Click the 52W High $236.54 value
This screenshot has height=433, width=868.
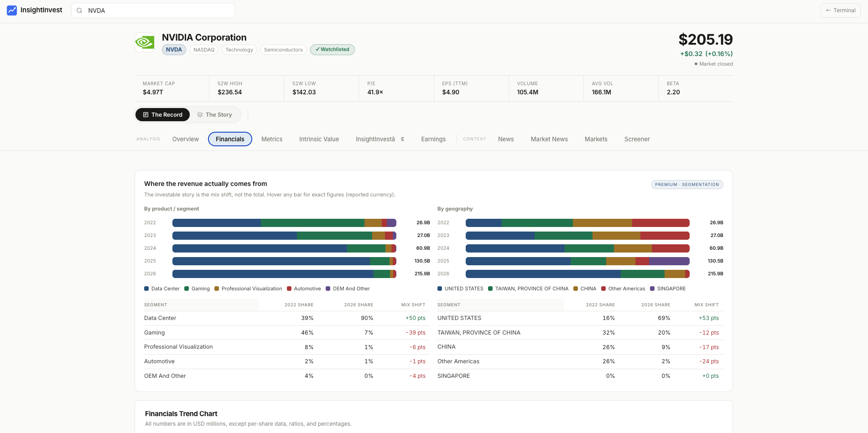[229, 92]
